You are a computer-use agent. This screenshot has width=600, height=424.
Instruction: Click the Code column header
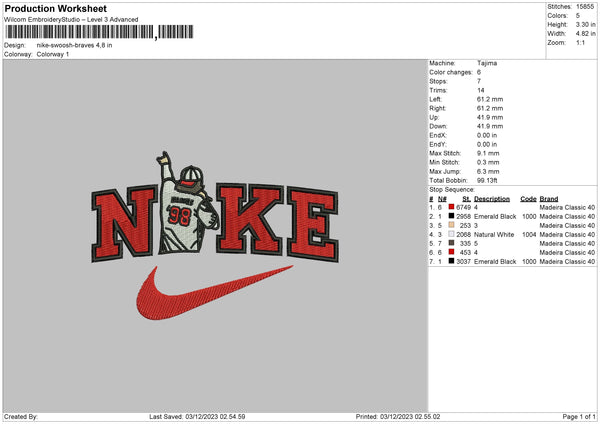[x=528, y=199]
